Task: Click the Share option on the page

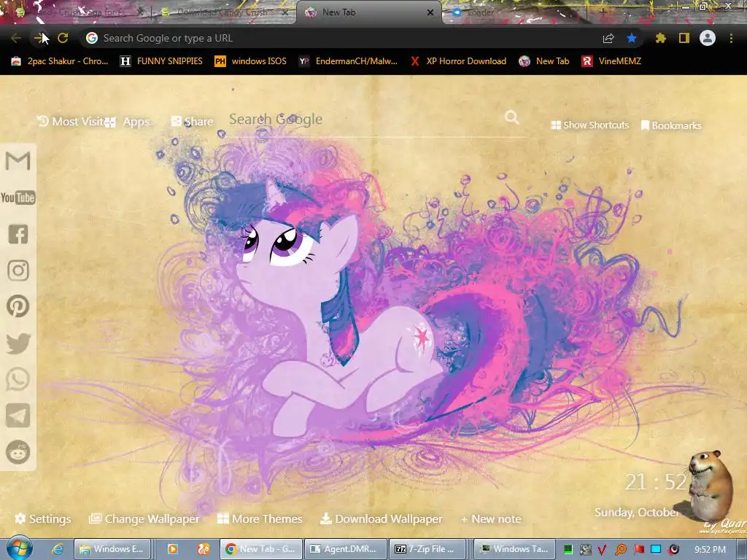Action: coord(193,122)
